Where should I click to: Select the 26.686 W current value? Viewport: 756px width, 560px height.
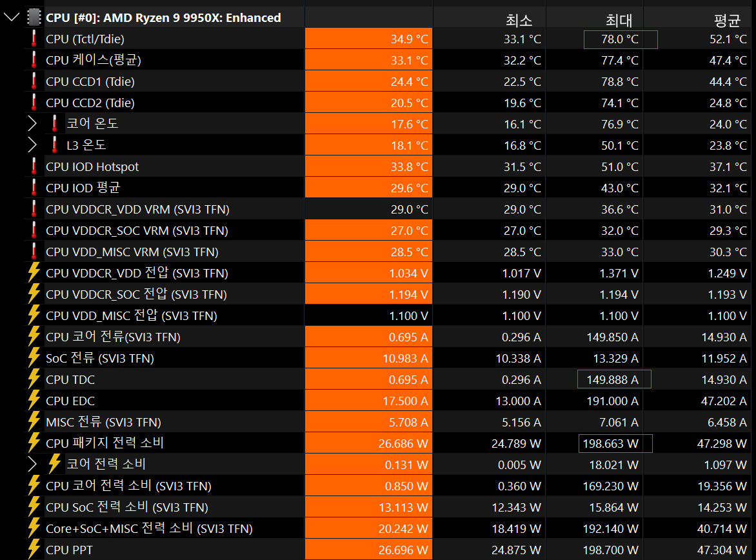(404, 443)
